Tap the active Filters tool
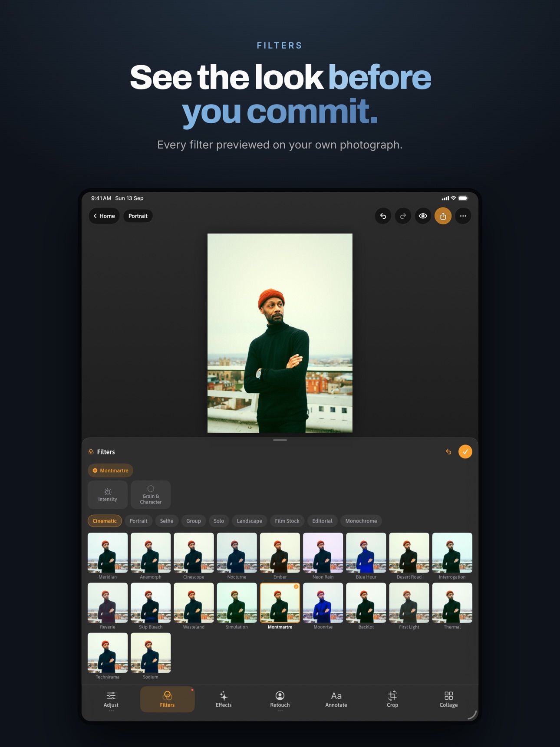The image size is (560, 747). (x=167, y=699)
